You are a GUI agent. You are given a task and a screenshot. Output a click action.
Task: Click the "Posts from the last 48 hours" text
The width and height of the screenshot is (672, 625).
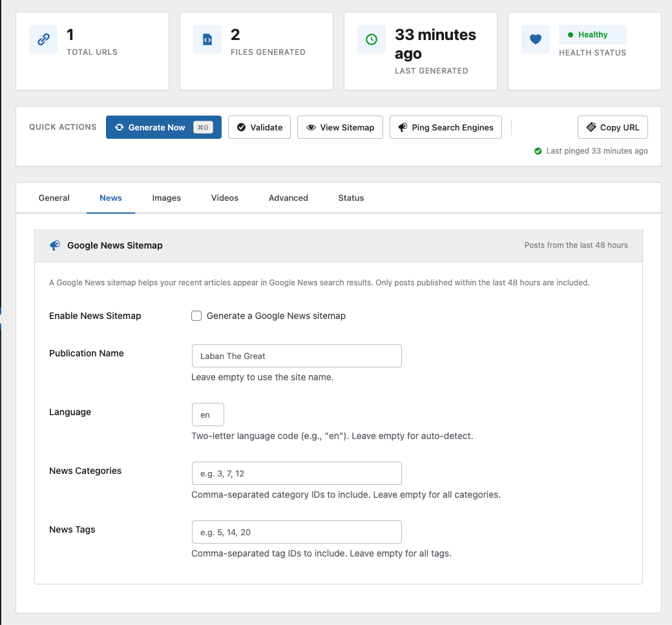576,245
